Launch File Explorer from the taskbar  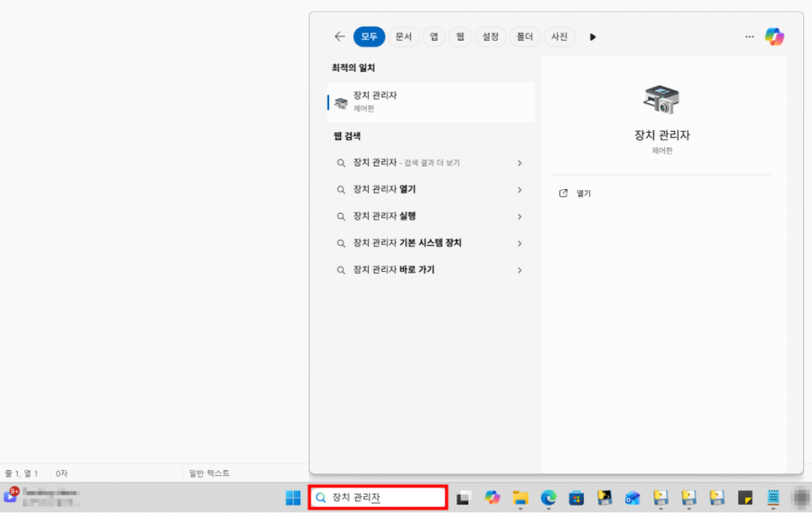(x=520, y=498)
